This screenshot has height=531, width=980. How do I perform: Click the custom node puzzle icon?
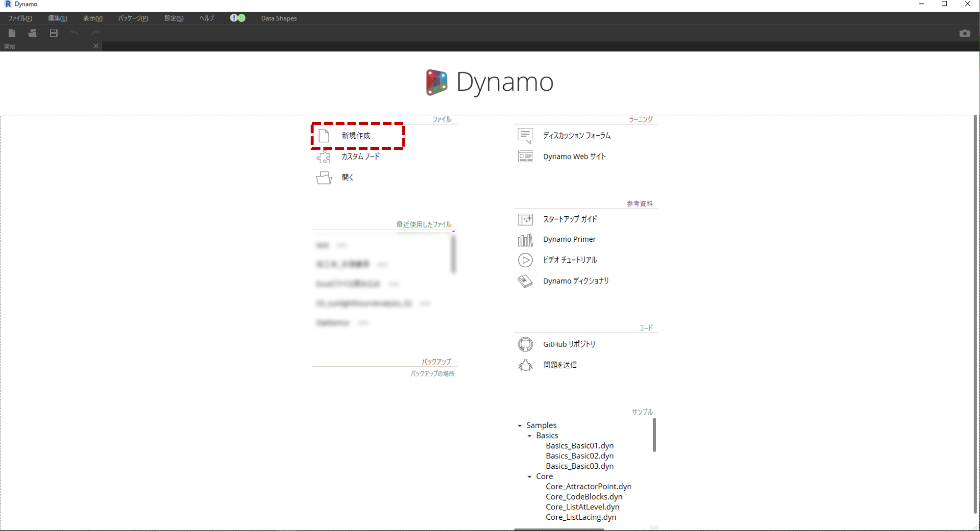(323, 157)
